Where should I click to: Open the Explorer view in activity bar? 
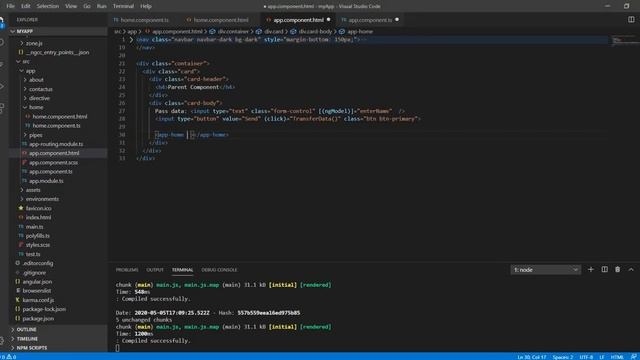[x=2, y=21]
